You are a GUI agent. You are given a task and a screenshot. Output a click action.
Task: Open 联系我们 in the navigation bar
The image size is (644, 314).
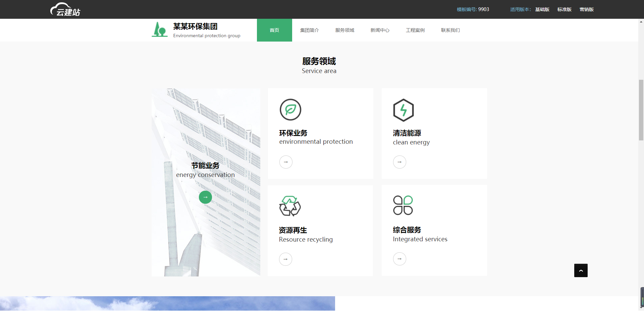point(450,30)
